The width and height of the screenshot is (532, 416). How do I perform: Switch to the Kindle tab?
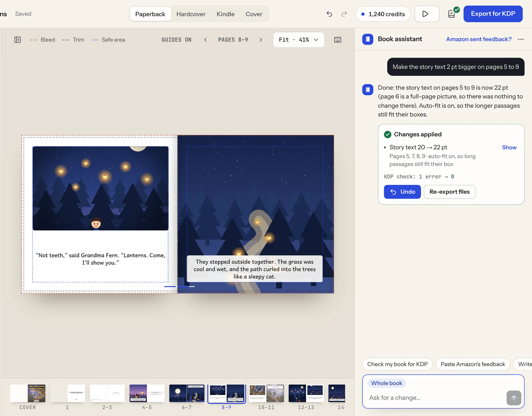[x=226, y=14]
